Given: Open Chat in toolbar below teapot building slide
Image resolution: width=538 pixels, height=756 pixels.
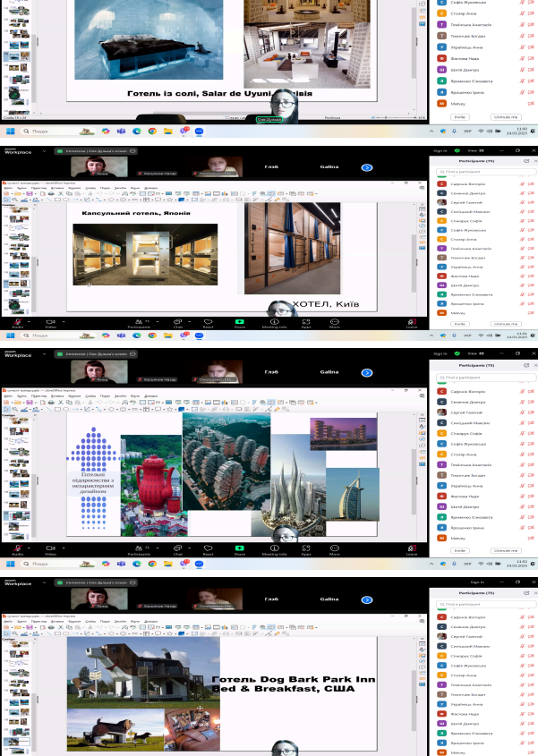Looking at the screenshot, I should coord(177,548).
